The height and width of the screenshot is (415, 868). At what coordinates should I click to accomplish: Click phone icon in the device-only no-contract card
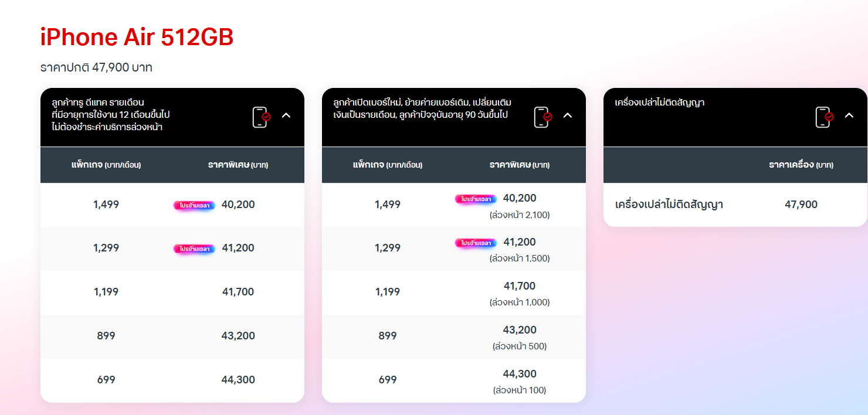coord(824,117)
